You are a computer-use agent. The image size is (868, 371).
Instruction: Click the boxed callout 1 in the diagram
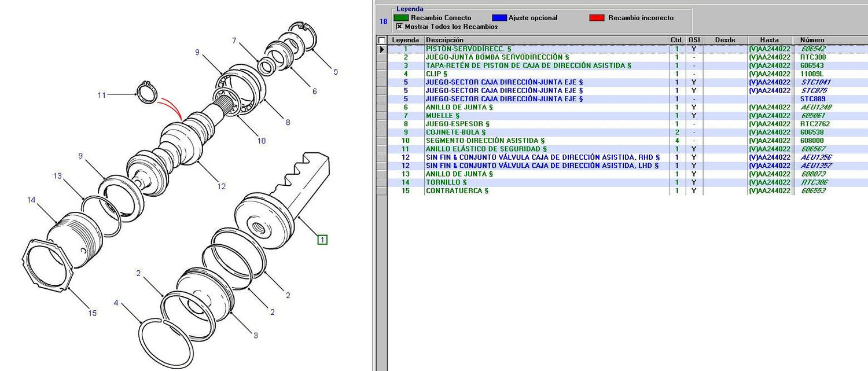pyautogui.click(x=322, y=239)
